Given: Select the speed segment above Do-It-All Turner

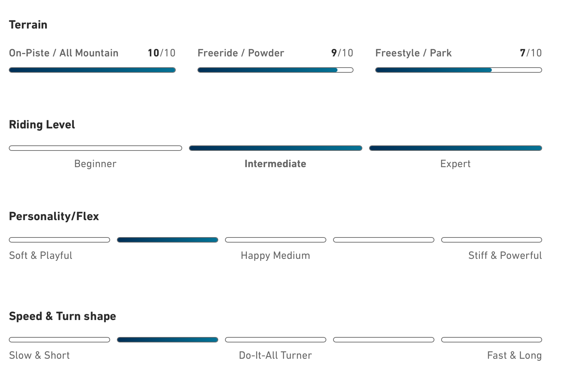Looking at the screenshot, I should pyautogui.click(x=276, y=340).
